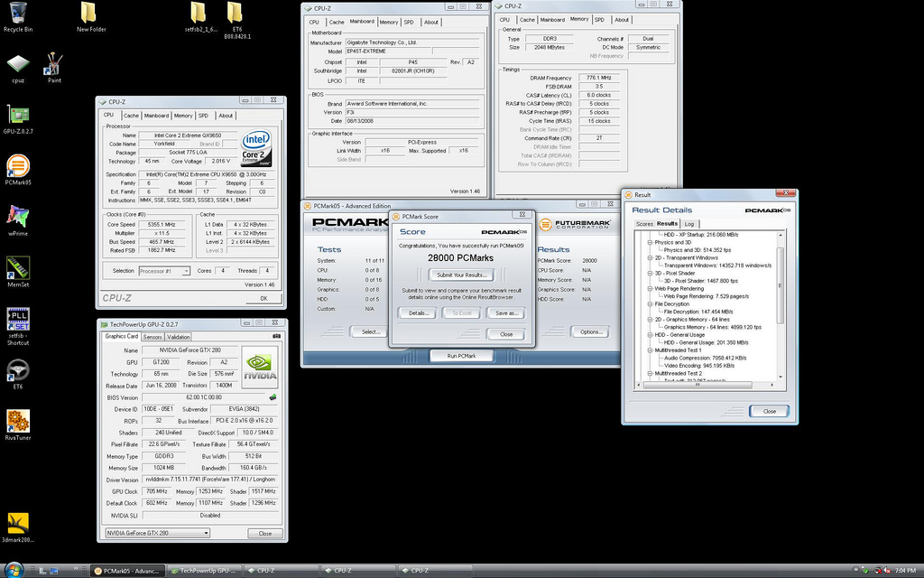
Task: Open the 3dmark200 desktop icon
Action: (x=18, y=527)
